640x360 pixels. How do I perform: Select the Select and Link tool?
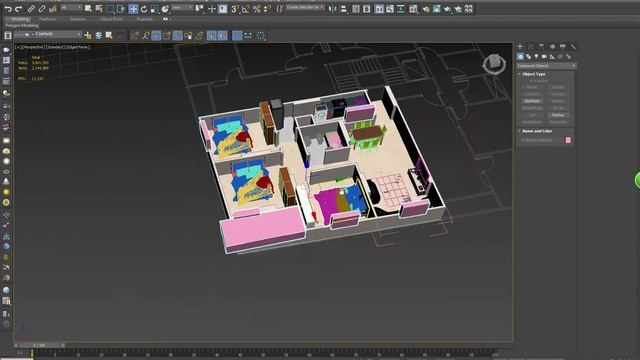click(x=31, y=9)
